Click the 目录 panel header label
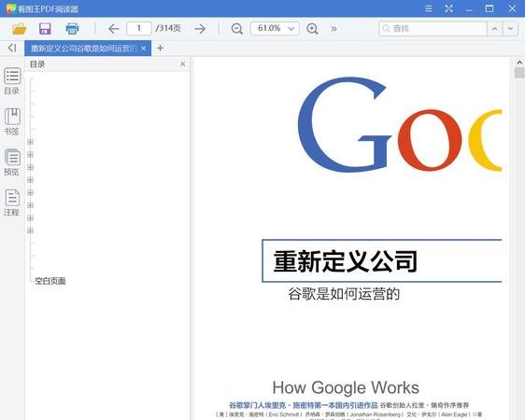 pyautogui.click(x=37, y=64)
